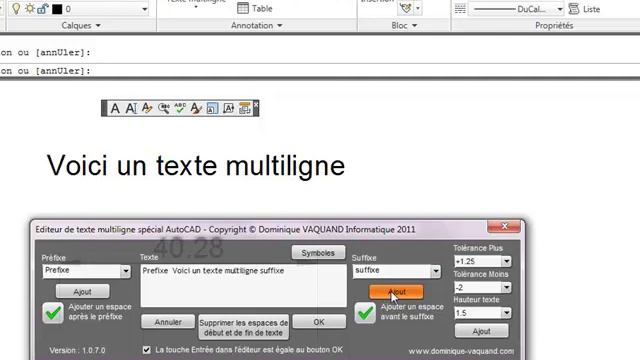Close the floating Text toolbar

click(x=256, y=104)
